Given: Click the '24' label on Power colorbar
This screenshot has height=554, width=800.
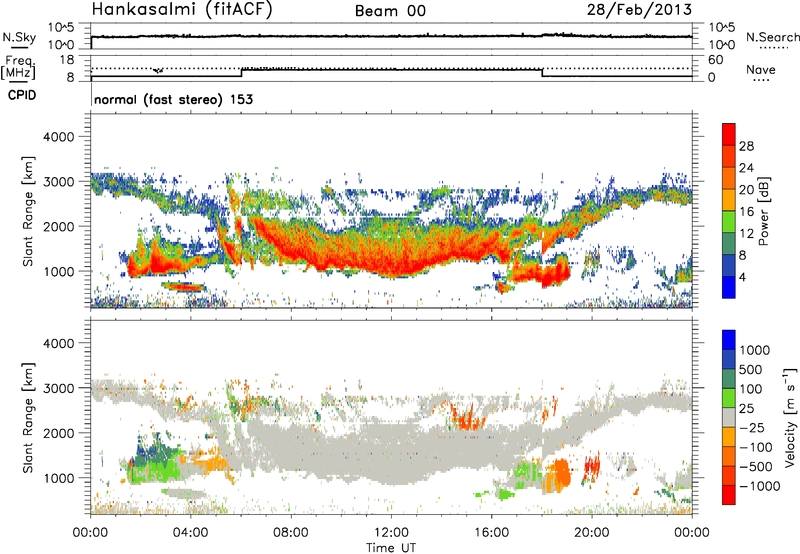Looking at the screenshot, I should pyautogui.click(x=746, y=168).
